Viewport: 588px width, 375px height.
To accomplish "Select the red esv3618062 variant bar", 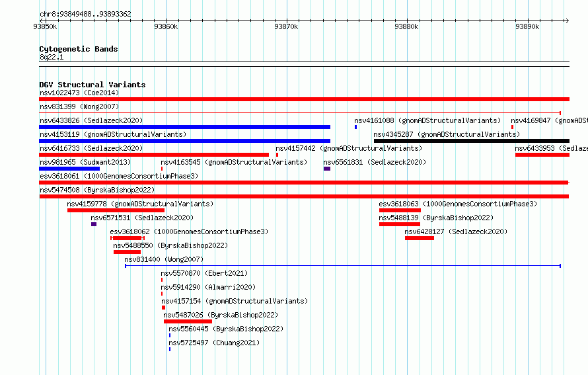I will pyautogui.click(x=128, y=238).
